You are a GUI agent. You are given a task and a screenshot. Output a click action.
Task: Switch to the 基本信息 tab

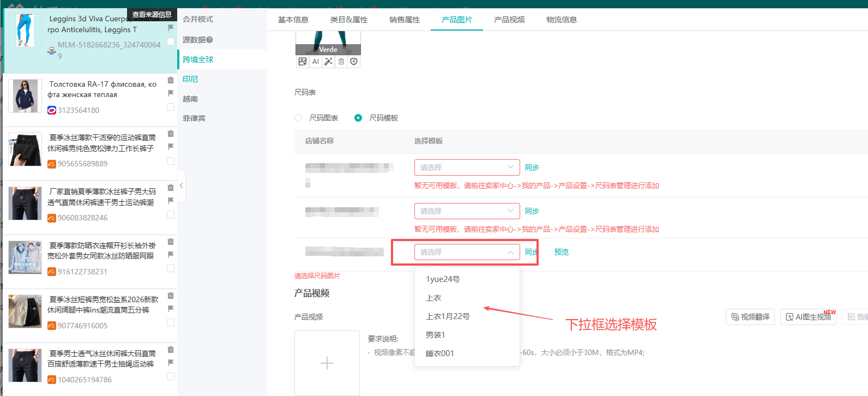[293, 20]
